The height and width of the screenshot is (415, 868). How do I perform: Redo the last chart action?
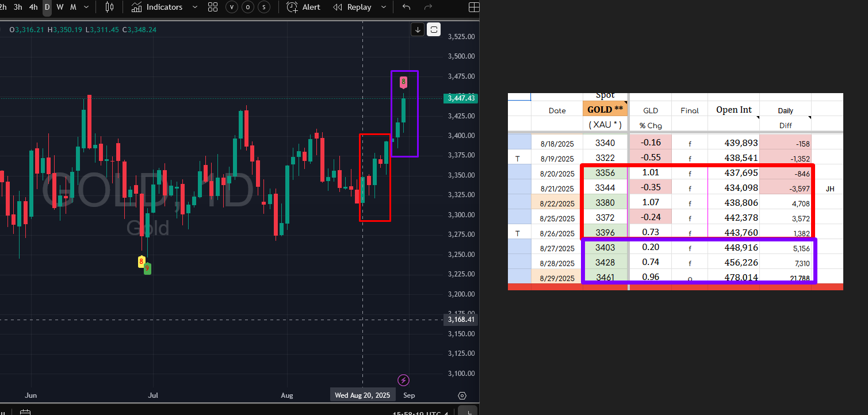(x=428, y=7)
